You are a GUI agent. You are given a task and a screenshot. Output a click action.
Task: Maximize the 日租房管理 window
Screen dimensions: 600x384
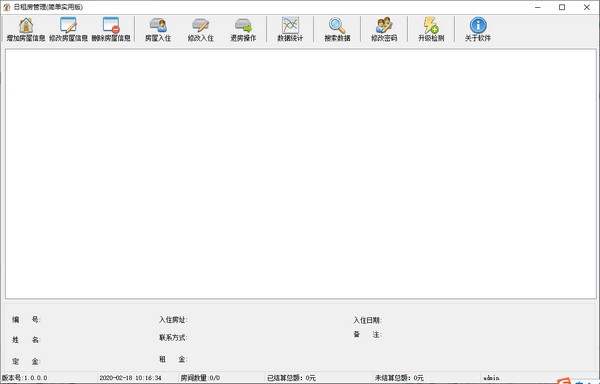point(562,7)
